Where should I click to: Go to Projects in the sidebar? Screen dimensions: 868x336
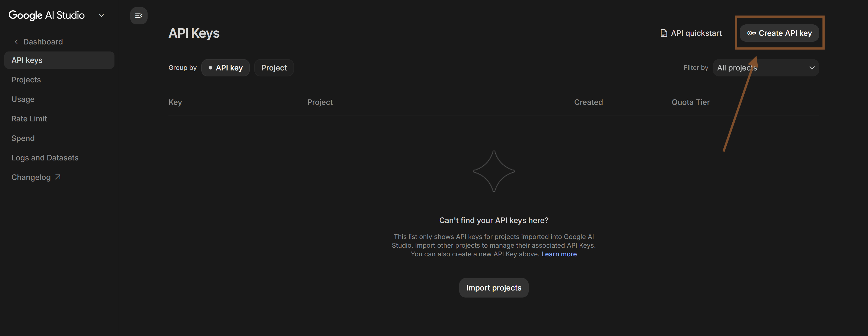[x=26, y=80]
